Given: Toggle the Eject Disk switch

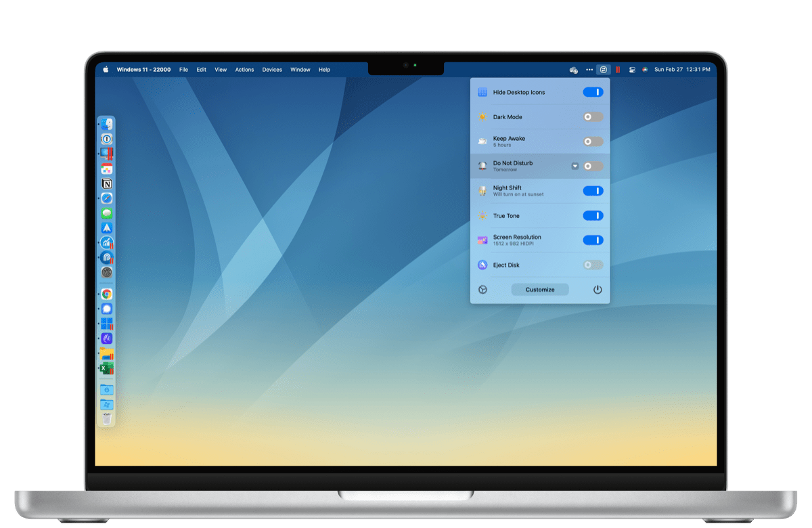Looking at the screenshot, I should point(593,265).
